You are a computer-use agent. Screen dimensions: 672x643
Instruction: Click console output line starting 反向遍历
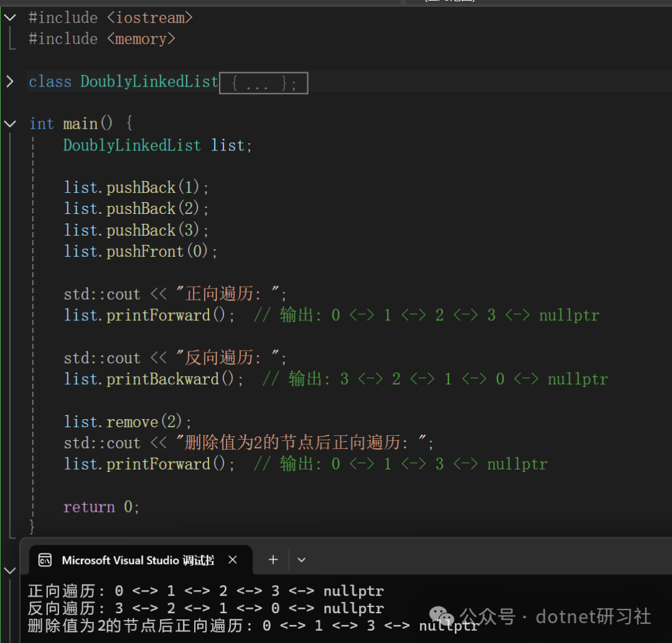click(206, 608)
